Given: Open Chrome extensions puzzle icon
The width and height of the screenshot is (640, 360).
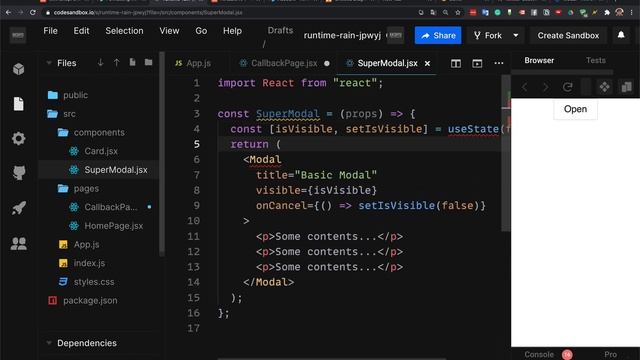Looking at the screenshot, I should pos(607,13).
